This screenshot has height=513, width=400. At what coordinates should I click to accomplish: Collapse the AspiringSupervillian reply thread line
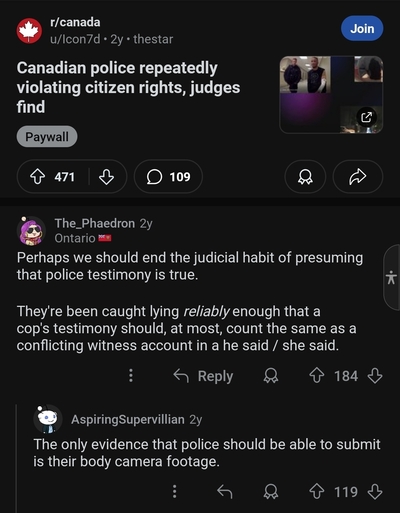(16, 458)
